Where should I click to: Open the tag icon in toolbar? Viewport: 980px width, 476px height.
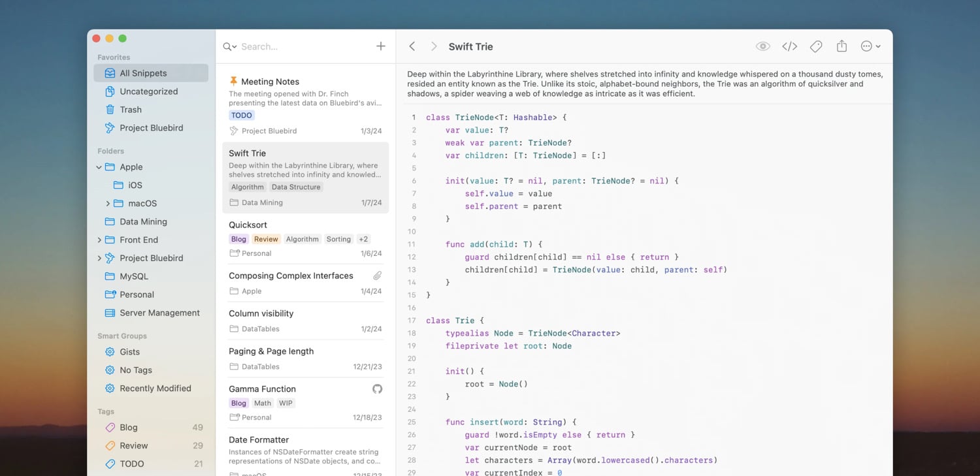coord(816,46)
